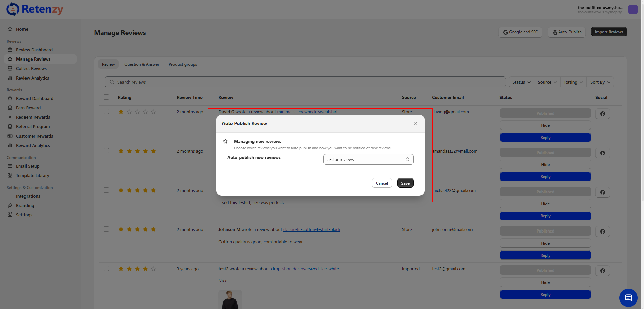
Task: Click the Referral Program icon
Action: (x=10, y=126)
